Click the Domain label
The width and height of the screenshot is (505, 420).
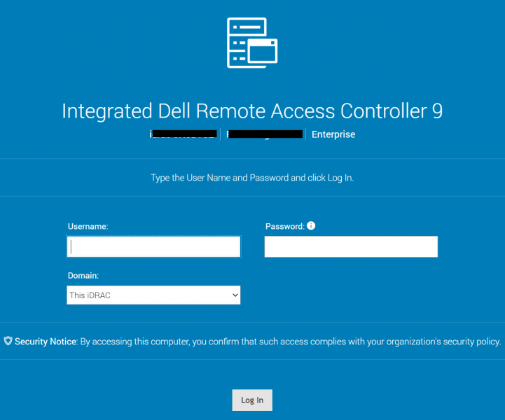coord(83,276)
